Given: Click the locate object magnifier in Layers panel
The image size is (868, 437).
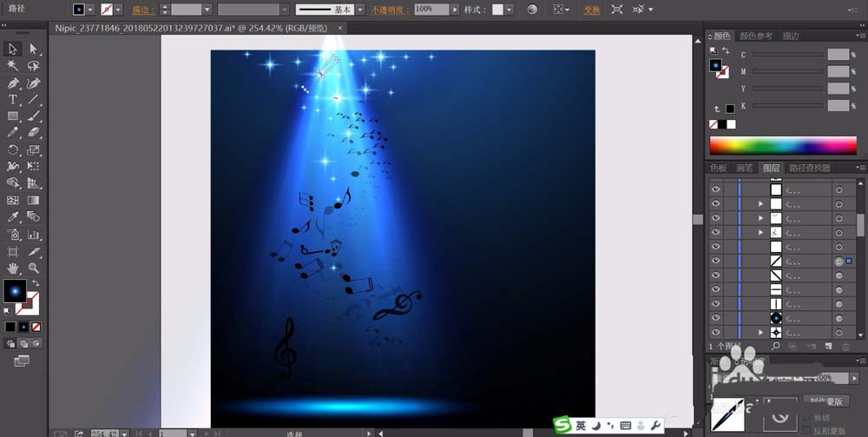Looking at the screenshot, I should pyautogui.click(x=775, y=346).
